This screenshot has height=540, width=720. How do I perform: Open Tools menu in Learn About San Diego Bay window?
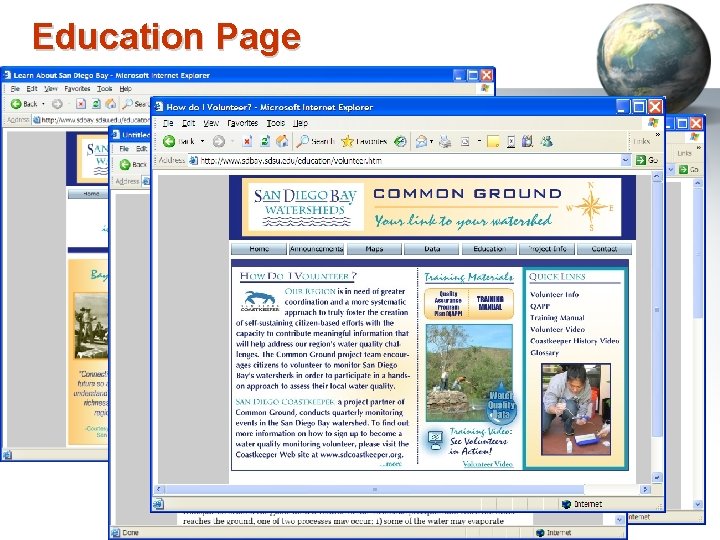coord(104,89)
